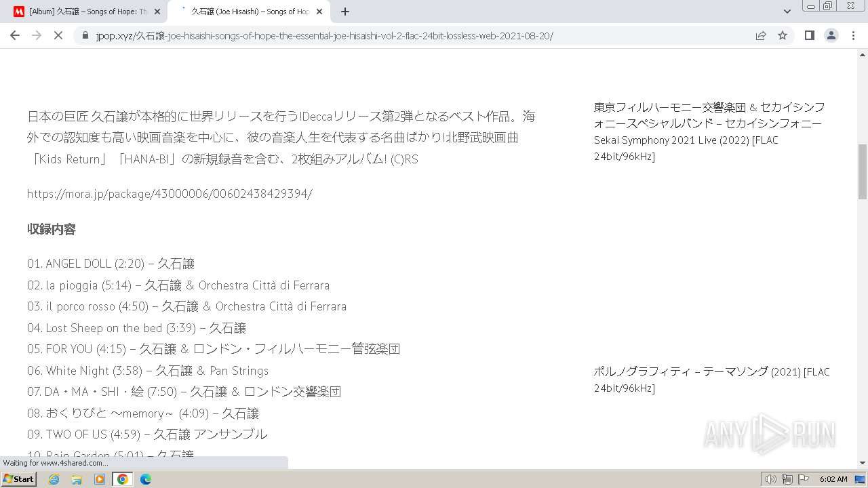Select track 04. Lost Sheep on the bed
The image size is (868, 488).
(x=136, y=328)
